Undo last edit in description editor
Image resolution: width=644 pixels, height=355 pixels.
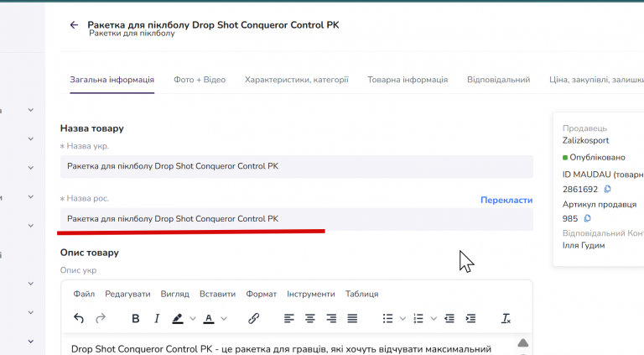tap(79, 318)
